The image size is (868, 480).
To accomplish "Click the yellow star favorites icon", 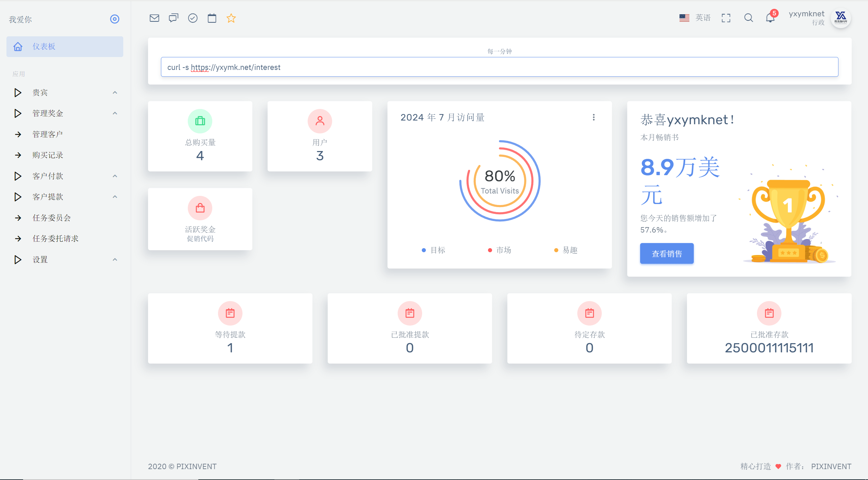I will pyautogui.click(x=231, y=18).
